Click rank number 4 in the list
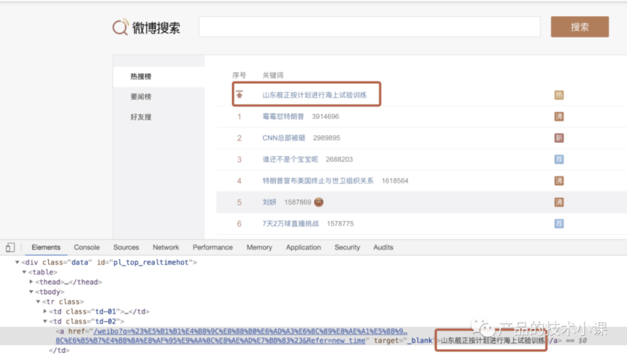Screen dimensions: 627x364 pyautogui.click(x=239, y=181)
